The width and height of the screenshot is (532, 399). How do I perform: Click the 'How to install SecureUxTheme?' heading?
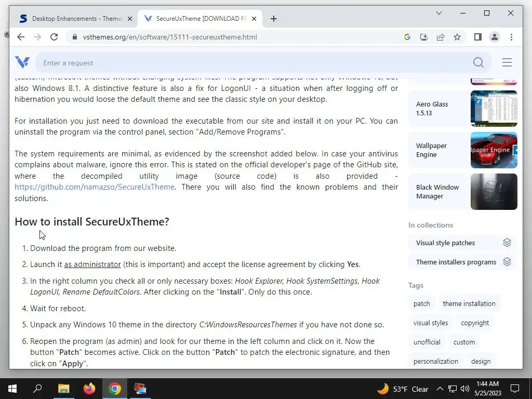point(91,221)
